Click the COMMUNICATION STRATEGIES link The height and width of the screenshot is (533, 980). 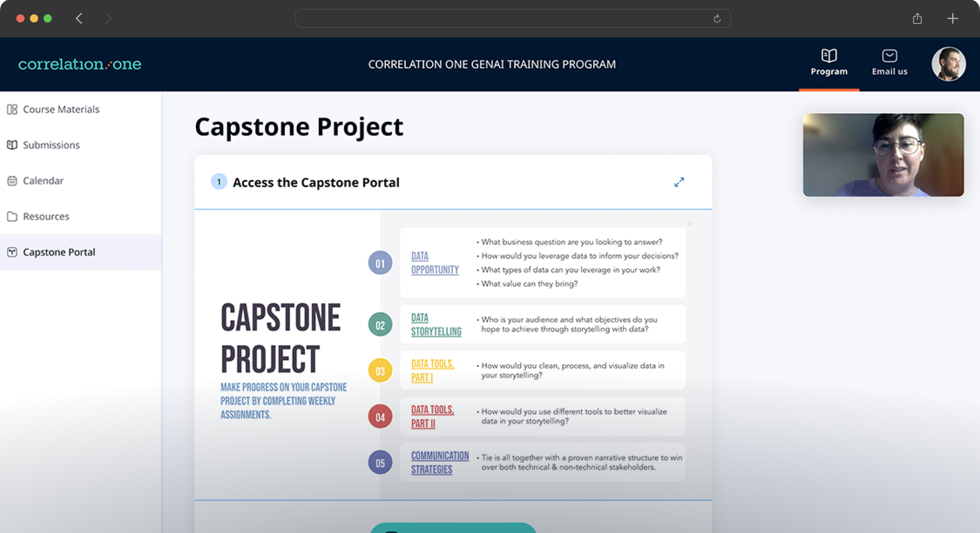(x=440, y=462)
